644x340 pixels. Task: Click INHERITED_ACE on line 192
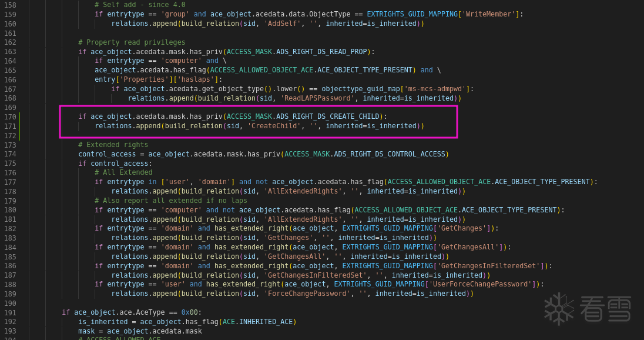(266, 322)
